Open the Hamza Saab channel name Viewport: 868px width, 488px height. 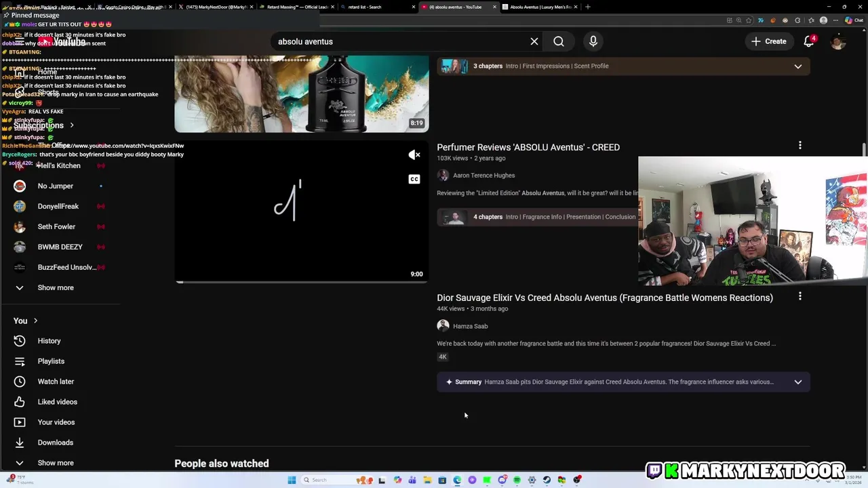click(x=470, y=326)
